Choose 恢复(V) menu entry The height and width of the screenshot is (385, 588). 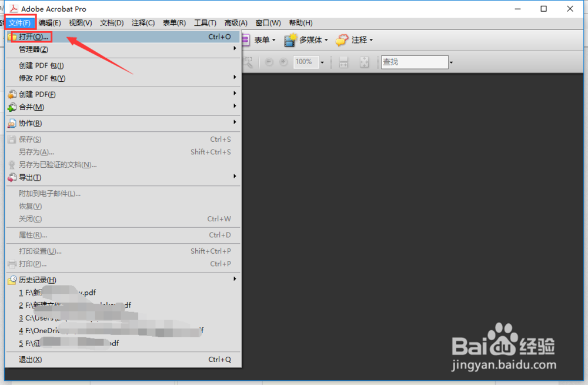point(123,206)
